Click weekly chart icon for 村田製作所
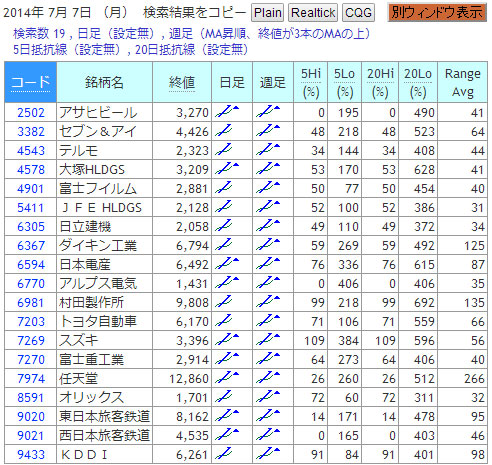Viewport: 492px width, 465px height. tap(268, 301)
